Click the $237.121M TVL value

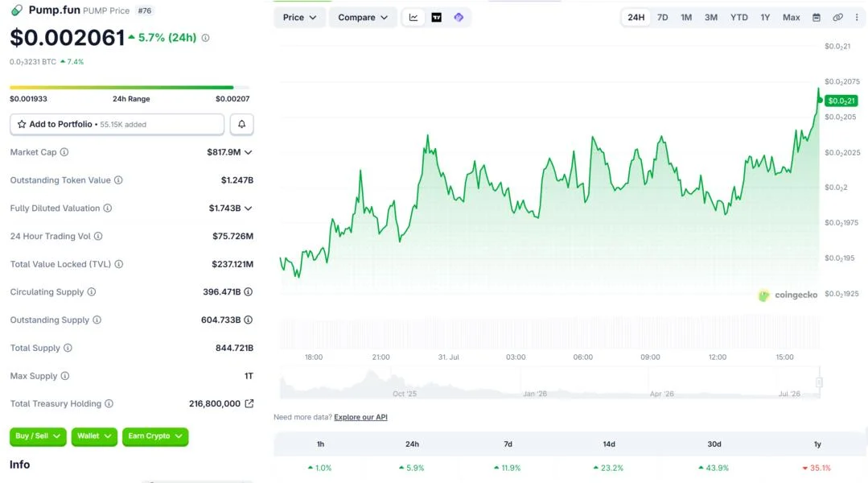pos(232,264)
